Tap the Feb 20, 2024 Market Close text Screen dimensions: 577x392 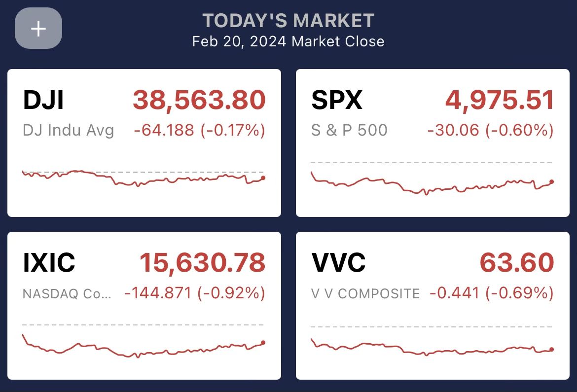(x=288, y=41)
